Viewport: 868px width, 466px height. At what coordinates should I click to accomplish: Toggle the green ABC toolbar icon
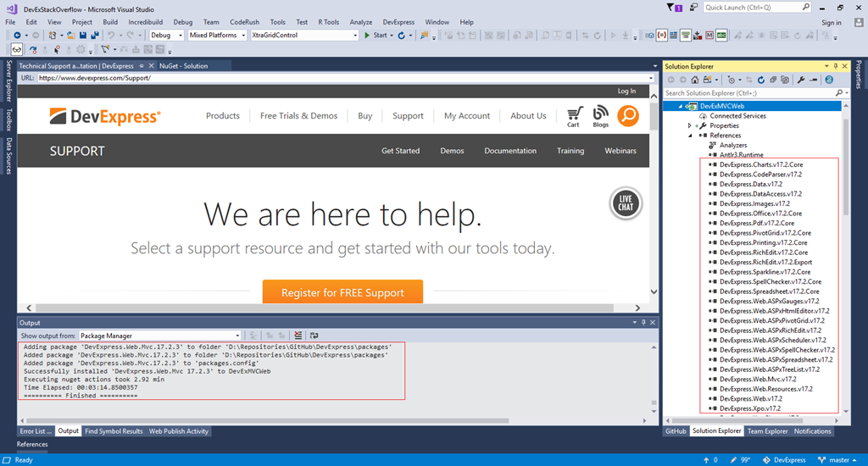point(721,35)
